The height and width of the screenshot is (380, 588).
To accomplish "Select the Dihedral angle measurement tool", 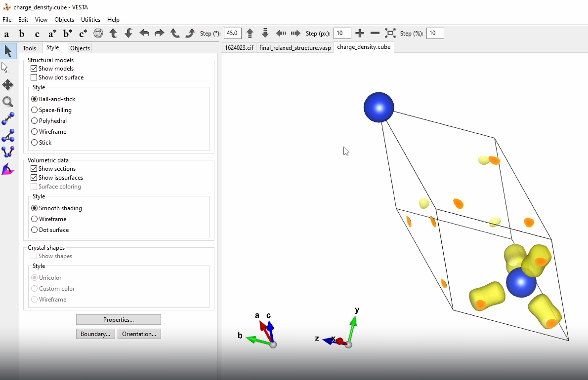I will (x=8, y=152).
